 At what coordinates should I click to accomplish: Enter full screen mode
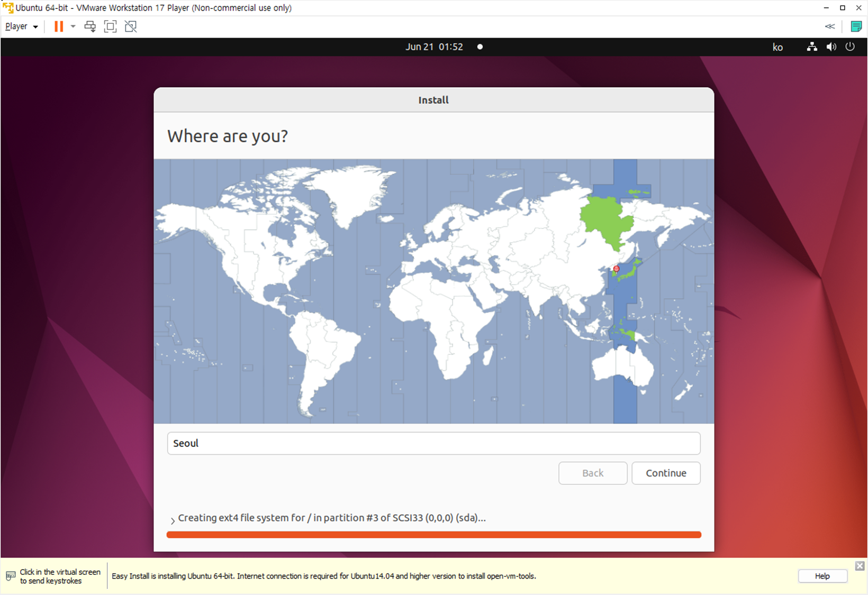point(110,26)
